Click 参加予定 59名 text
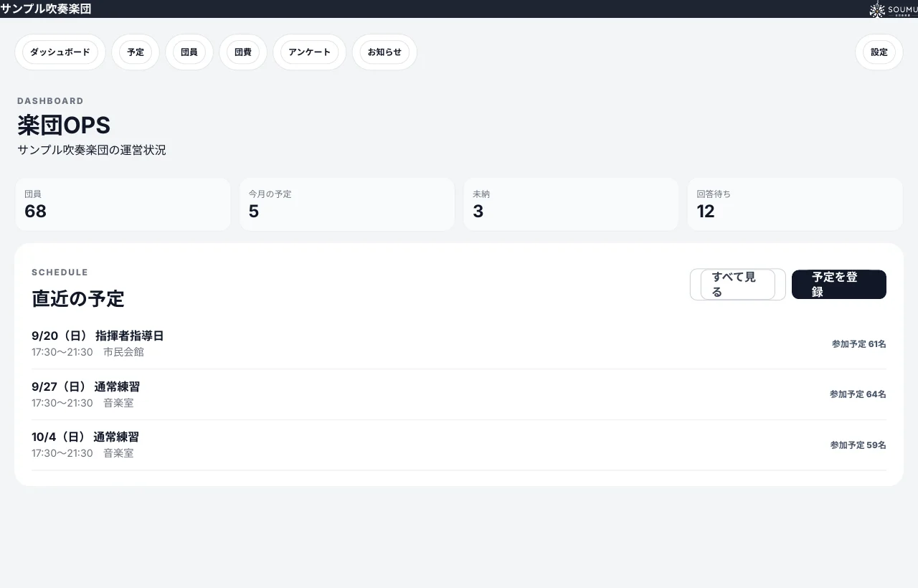The image size is (918, 588). (x=858, y=445)
